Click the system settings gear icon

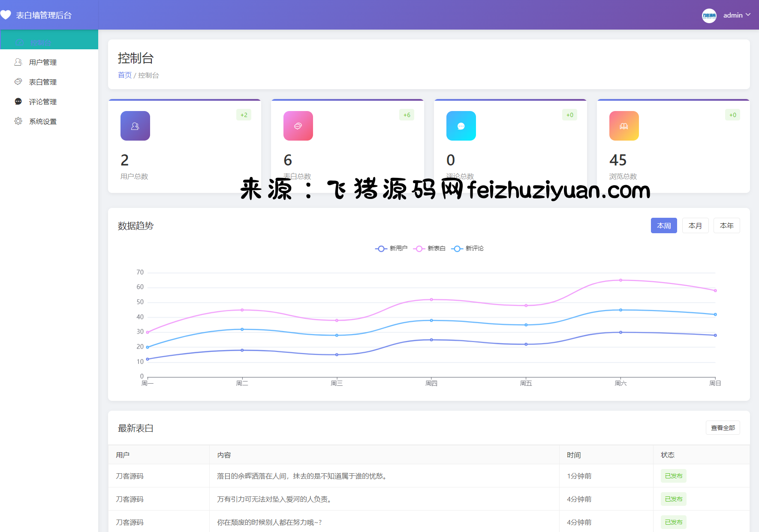point(18,121)
